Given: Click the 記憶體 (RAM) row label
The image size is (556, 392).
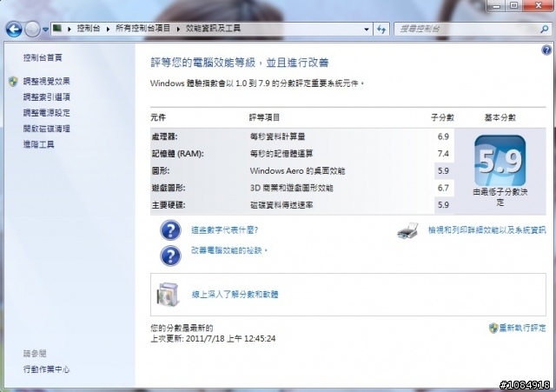Looking at the screenshot, I should click(x=177, y=154).
